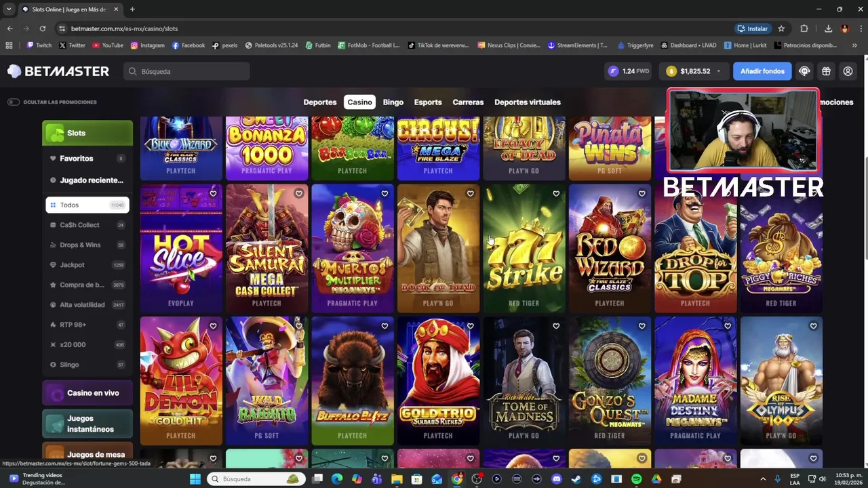Open the Chrome three-dot menu
The image size is (868, 488).
860,28
